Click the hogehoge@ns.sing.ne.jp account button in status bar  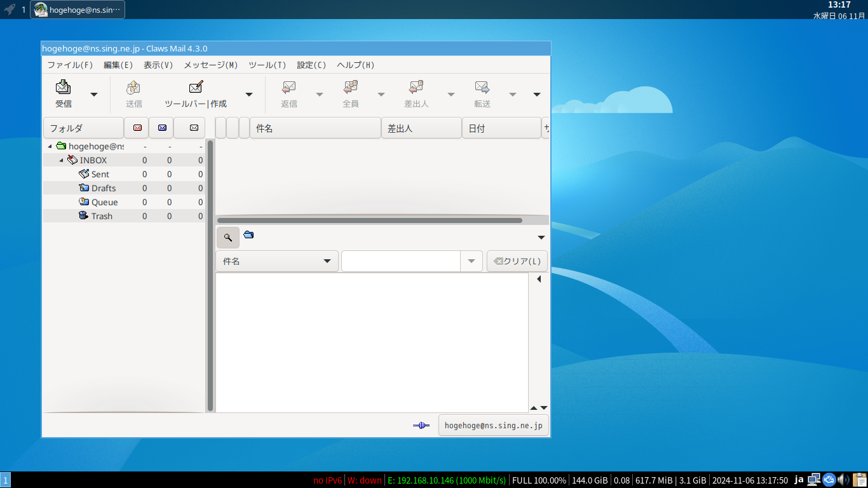(494, 425)
